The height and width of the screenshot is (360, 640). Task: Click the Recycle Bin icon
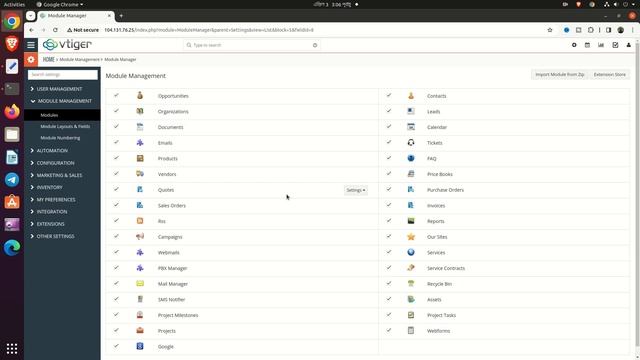[411, 284]
